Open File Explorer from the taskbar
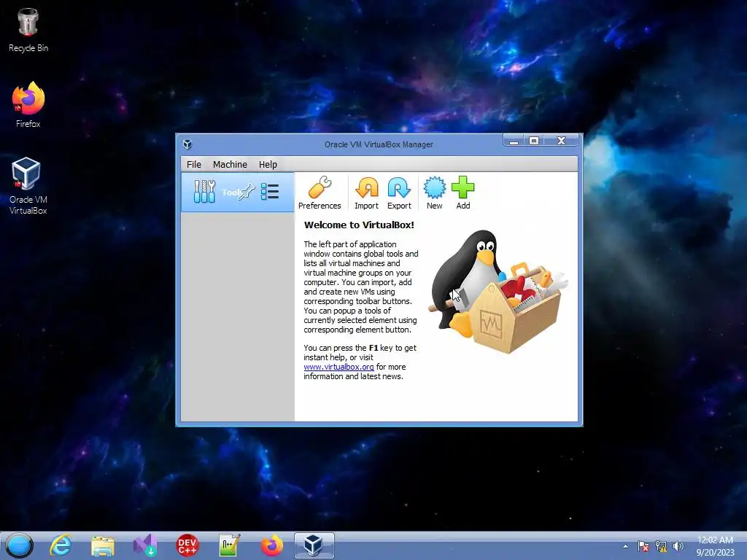Viewport: 747px width, 560px height. [103, 545]
